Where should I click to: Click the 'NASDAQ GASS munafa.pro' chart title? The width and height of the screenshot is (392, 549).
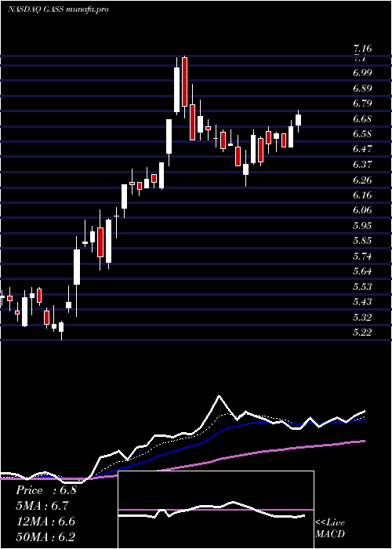tap(58, 9)
